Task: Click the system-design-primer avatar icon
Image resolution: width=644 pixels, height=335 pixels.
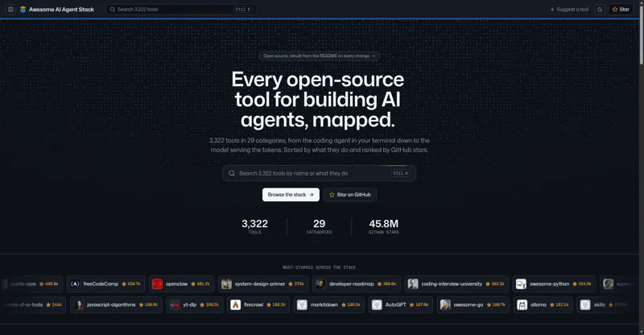Action: coord(226,284)
